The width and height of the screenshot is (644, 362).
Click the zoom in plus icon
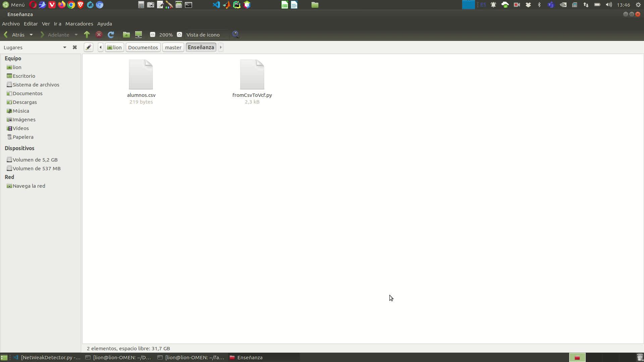[x=179, y=35]
